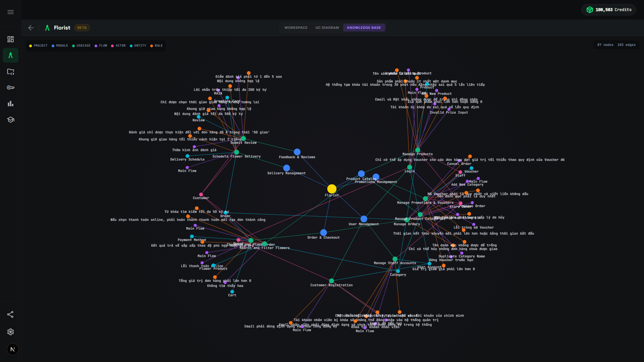Select the Schedule Flower Delivery node

pyautogui.click(x=236, y=152)
